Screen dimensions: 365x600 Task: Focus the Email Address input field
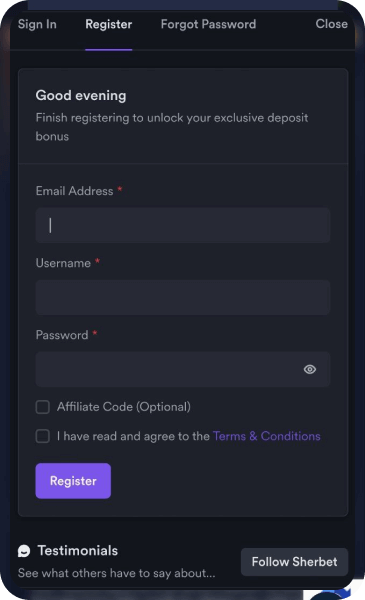coord(183,225)
